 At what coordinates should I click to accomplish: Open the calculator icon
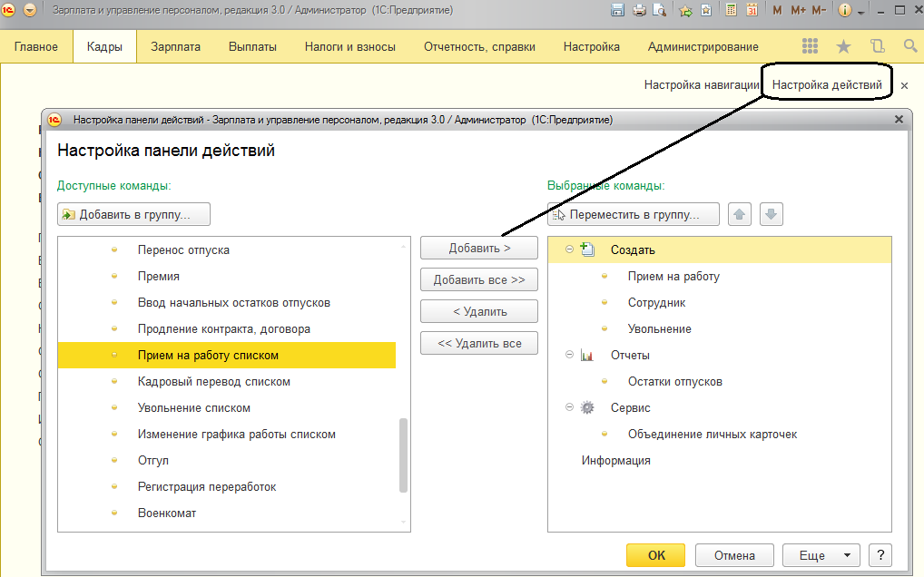[x=731, y=10]
